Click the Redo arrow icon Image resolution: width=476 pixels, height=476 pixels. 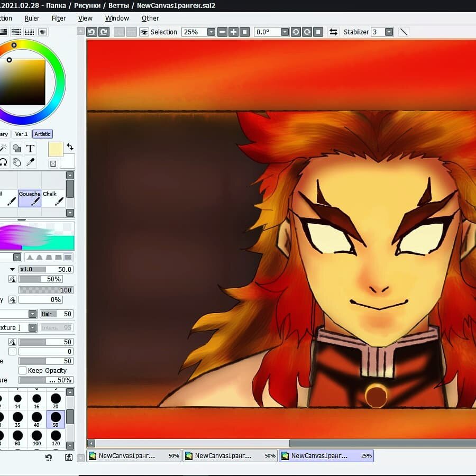[104, 32]
